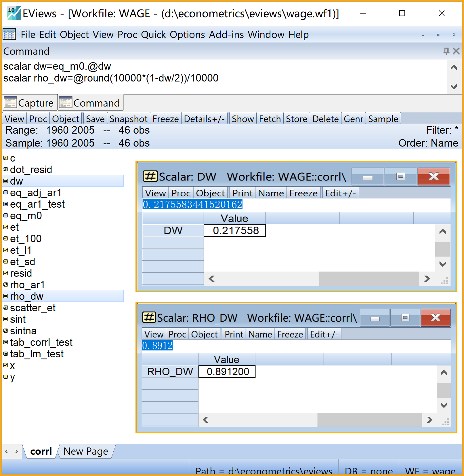Click the Genr button in workfile toolbar
This screenshot has width=464, height=476.
pyautogui.click(x=353, y=119)
